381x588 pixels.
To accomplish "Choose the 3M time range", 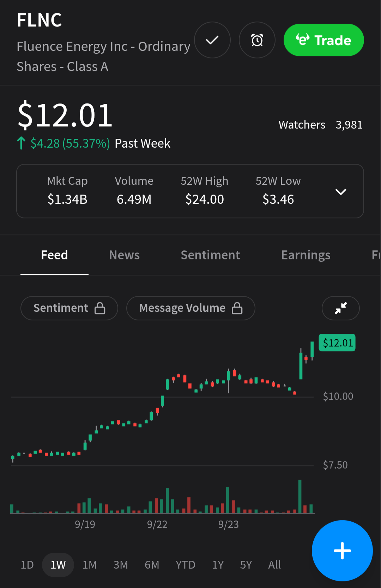I will (121, 565).
